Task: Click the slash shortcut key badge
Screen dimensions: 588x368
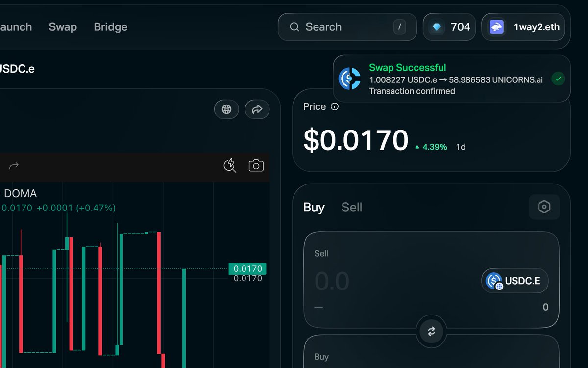Action: tap(400, 27)
